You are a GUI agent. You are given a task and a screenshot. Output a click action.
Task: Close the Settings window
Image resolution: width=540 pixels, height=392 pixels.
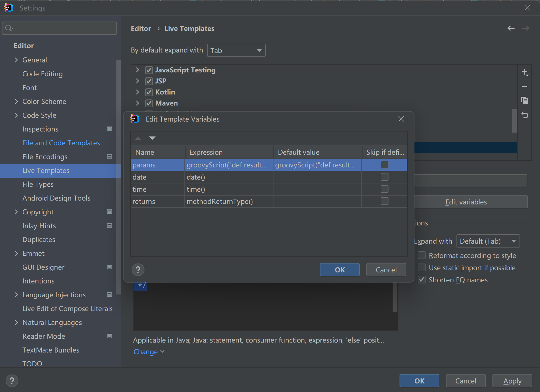coord(527,8)
